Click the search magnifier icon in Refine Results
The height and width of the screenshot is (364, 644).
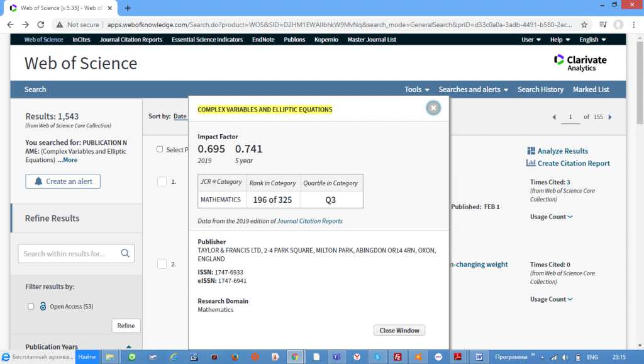tap(125, 254)
